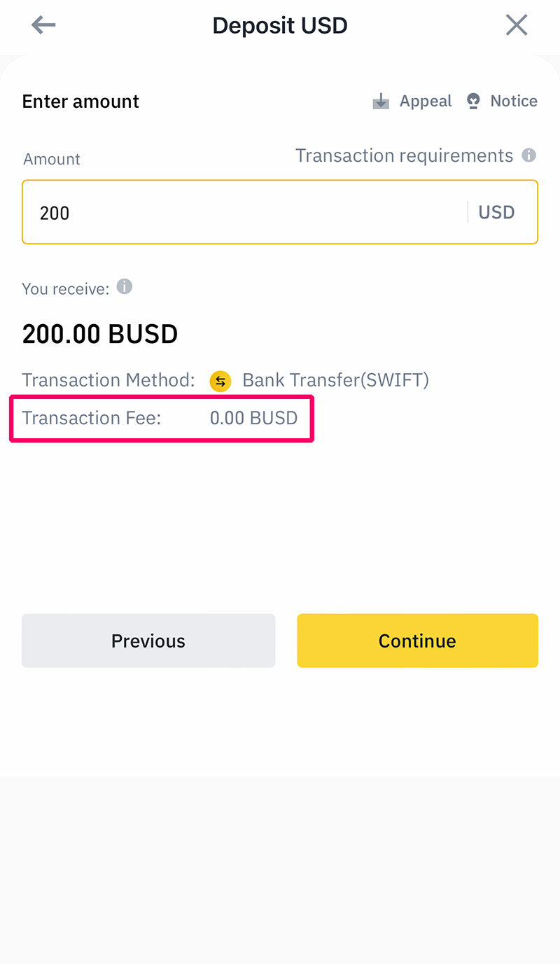The width and height of the screenshot is (560, 964).
Task: Click the yellow Bank Transfer currency icon
Action: click(220, 381)
